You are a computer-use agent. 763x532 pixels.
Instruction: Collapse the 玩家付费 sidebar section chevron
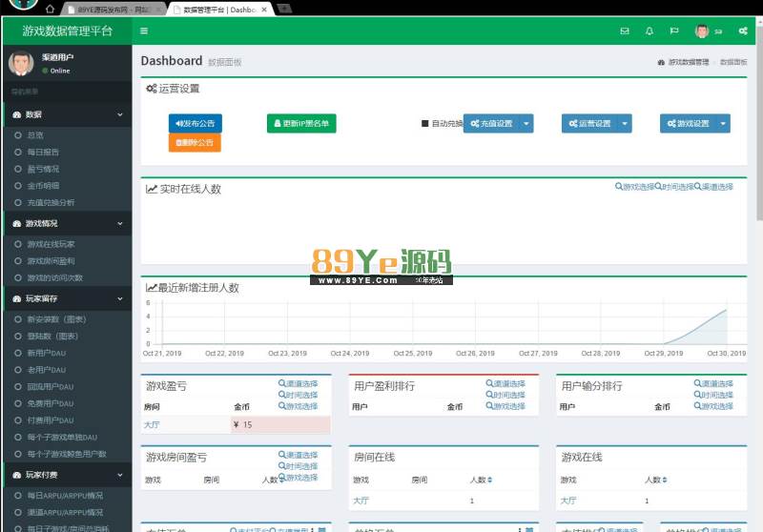[x=120, y=475]
